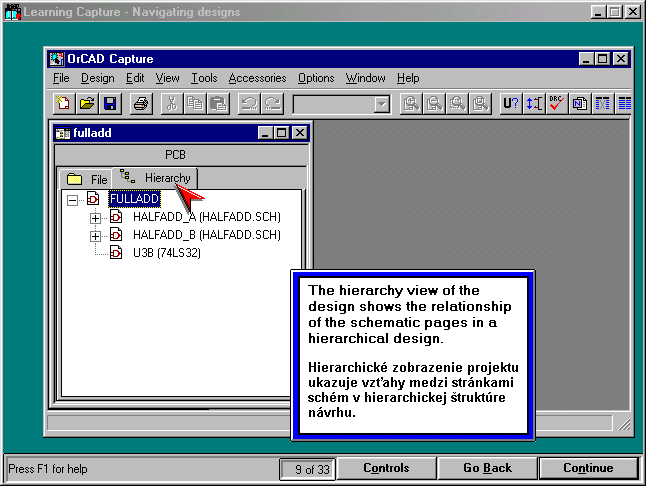
Task: Open the Accessories menu
Action: tap(257, 78)
